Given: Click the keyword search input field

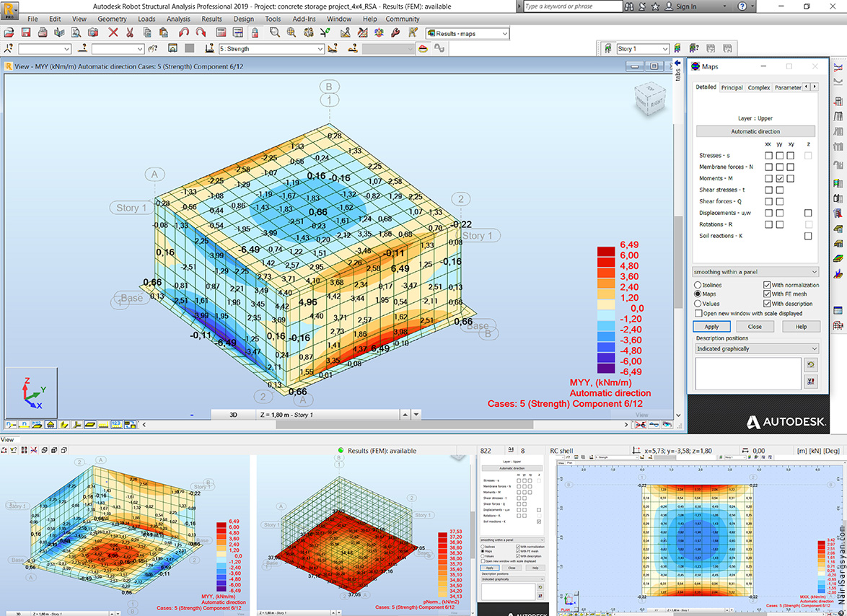Looking at the screenshot, I should coord(573,6).
